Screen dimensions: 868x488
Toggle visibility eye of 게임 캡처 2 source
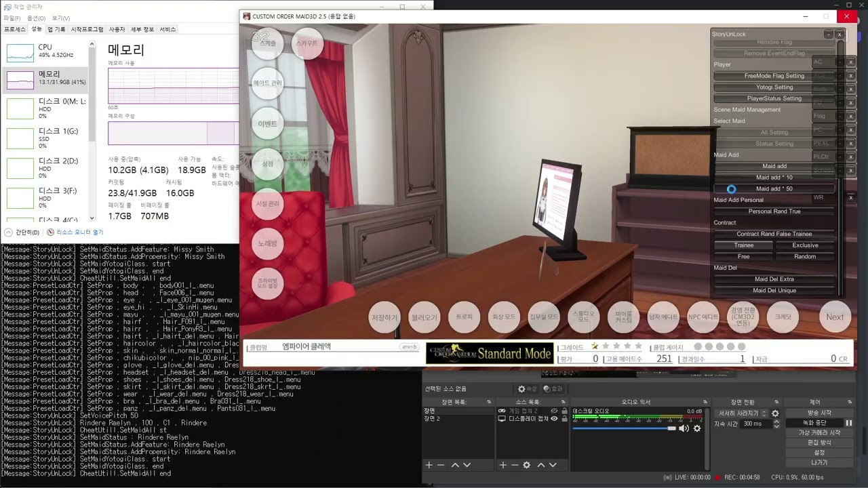554,411
